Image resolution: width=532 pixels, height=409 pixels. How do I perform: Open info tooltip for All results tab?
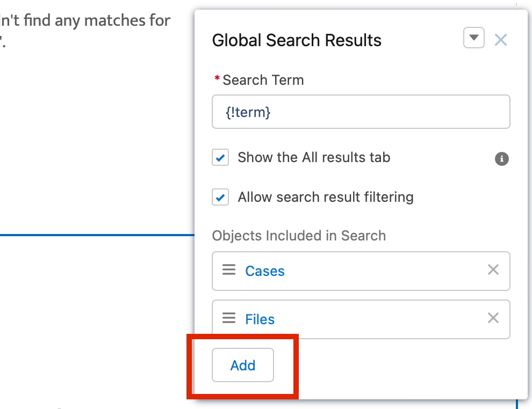[x=501, y=158]
